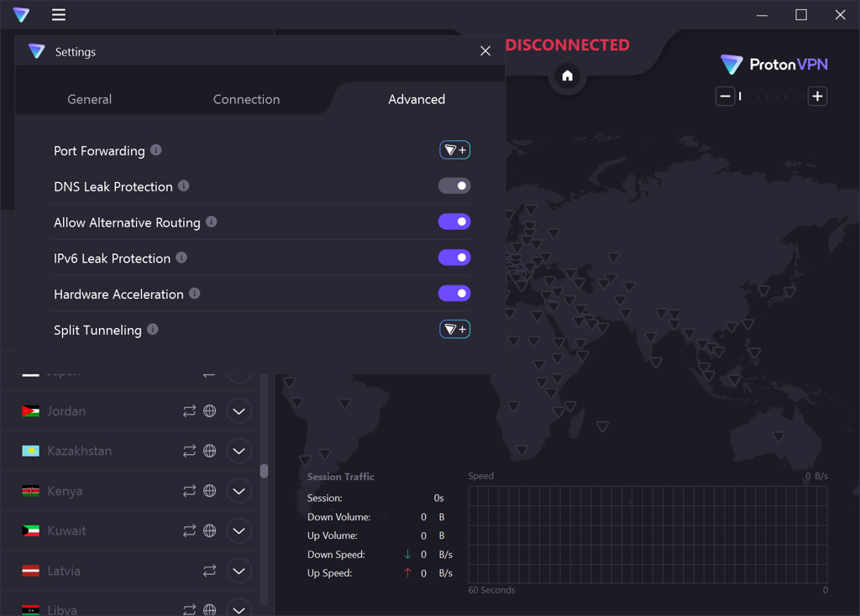This screenshot has width=860, height=616.
Task: Maximize the Proton VPN window
Action: 801,15
